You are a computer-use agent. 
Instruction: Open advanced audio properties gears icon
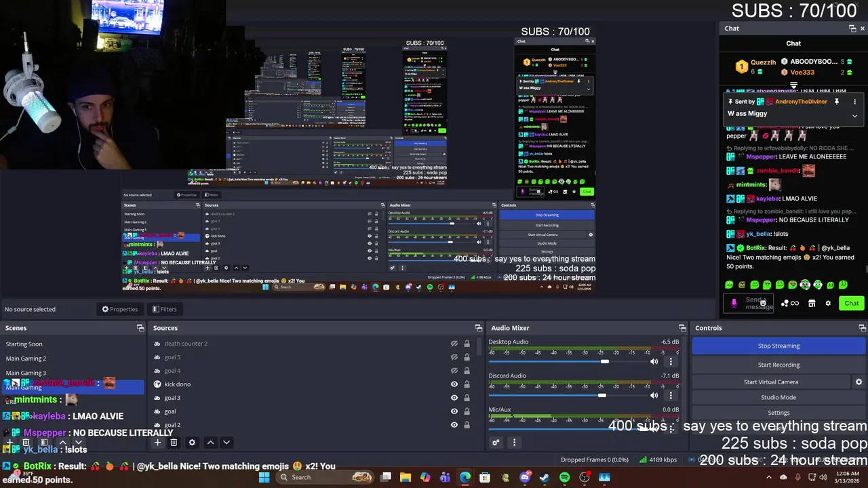pyautogui.click(x=496, y=443)
